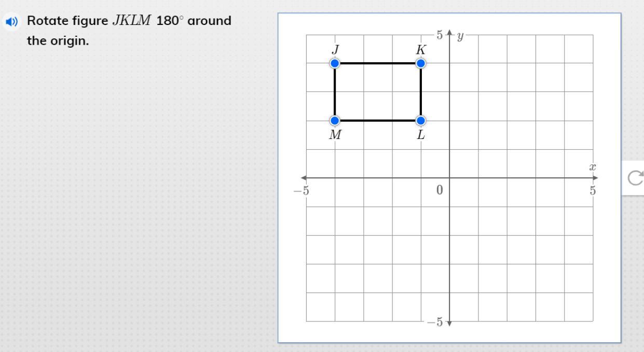
Task: Click the JKLM text in the instructions
Action: (x=132, y=21)
